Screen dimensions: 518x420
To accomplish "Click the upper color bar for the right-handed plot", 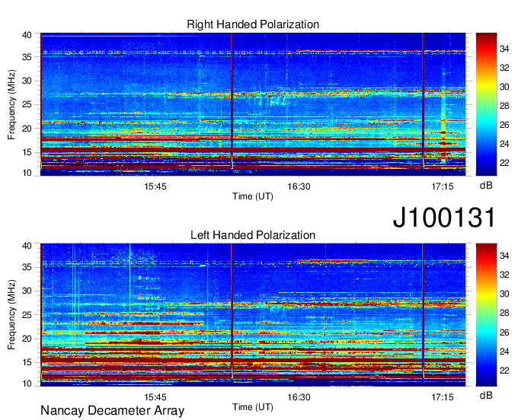I will [486, 104].
